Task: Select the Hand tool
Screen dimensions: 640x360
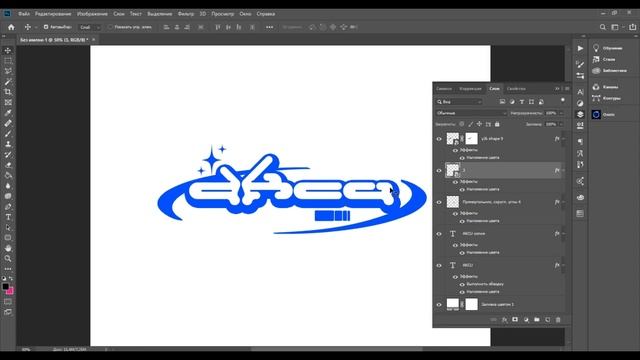Action: pos(8,248)
